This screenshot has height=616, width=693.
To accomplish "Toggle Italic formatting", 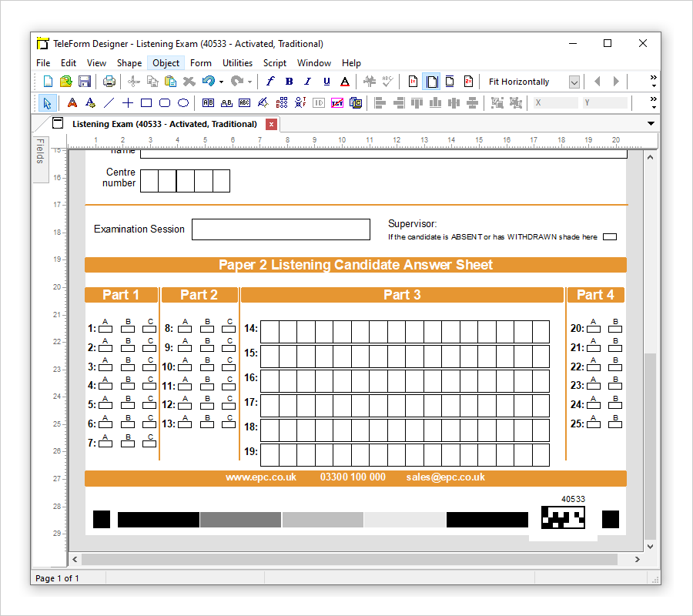I will (x=307, y=82).
